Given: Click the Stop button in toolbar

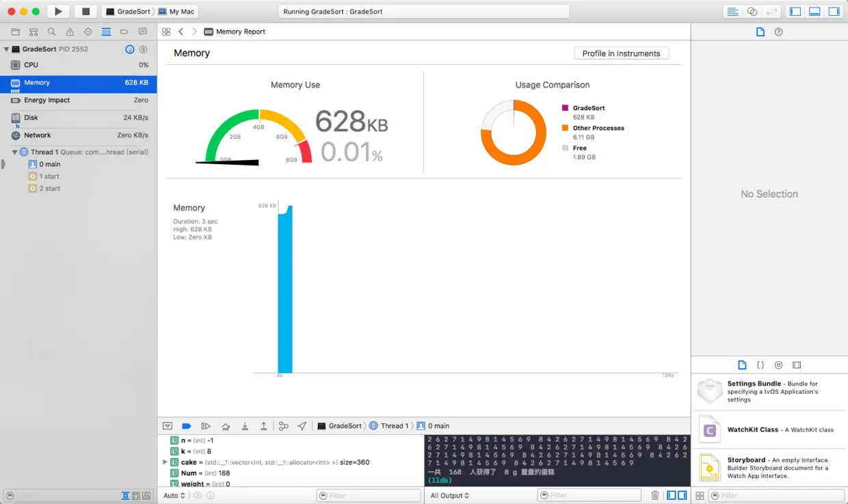Looking at the screenshot, I should tap(85, 12).
